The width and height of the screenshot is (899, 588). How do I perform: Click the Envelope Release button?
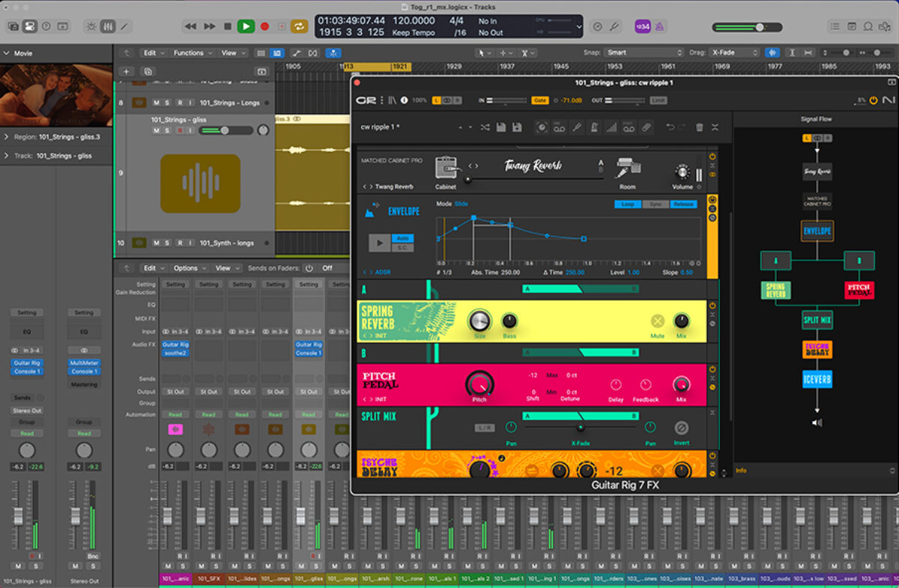point(683,204)
